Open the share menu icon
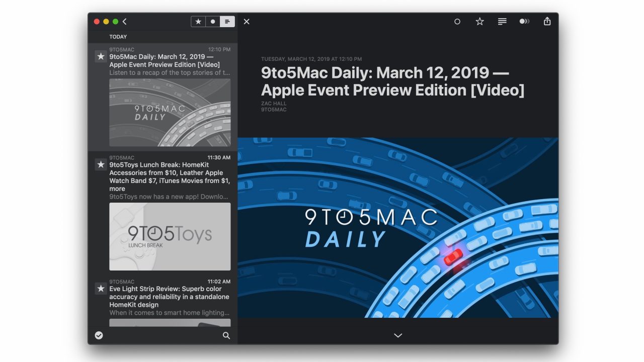The height and width of the screenshot is (362, 644). click(x=547, y=21)
